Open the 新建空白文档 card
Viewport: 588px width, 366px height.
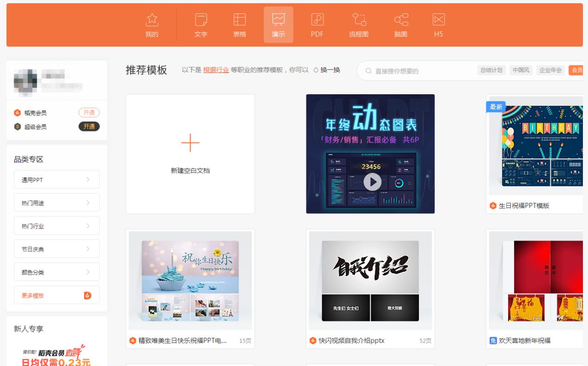190,154
